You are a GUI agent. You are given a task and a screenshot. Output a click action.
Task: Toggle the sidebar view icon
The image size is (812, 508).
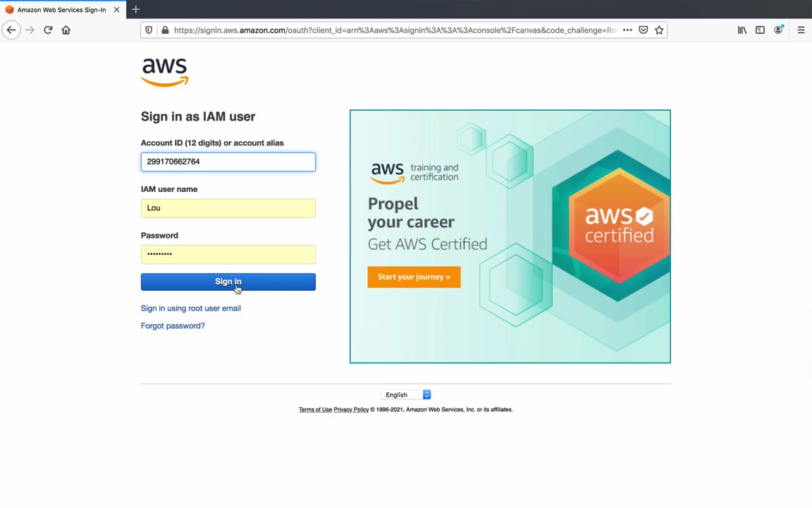[x=760, y=30]
